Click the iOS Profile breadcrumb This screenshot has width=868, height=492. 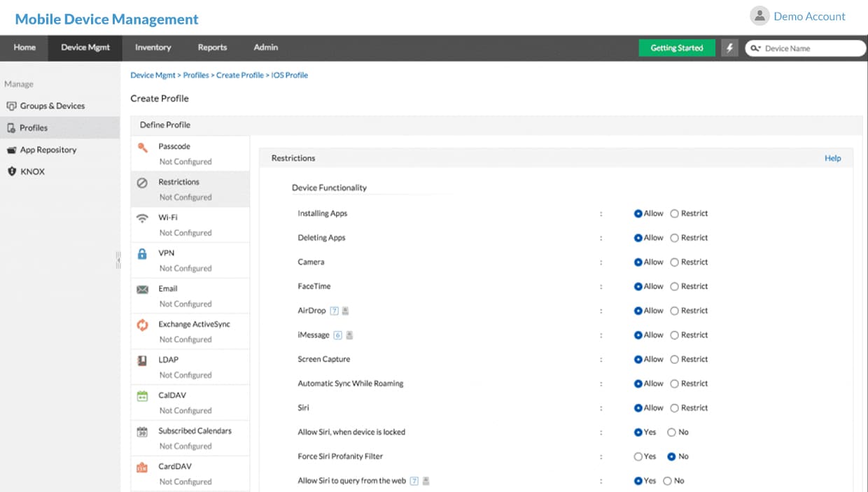click(x=290, y=75)
